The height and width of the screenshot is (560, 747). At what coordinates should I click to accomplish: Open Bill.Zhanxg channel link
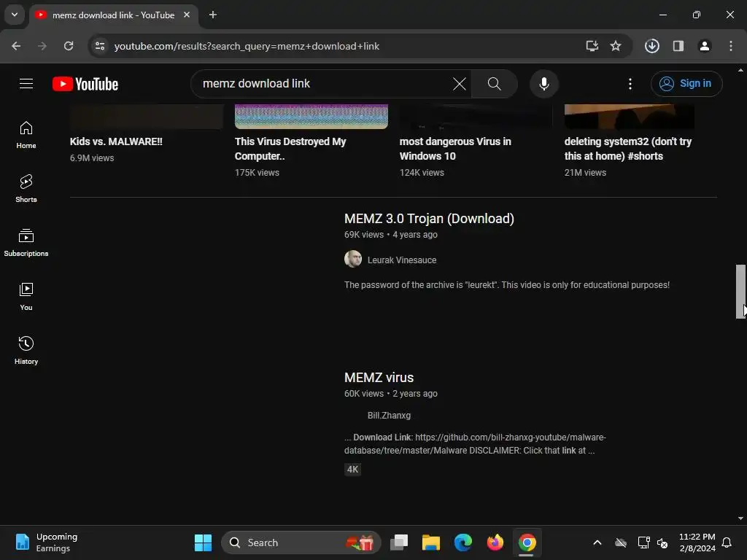point(389,415)
